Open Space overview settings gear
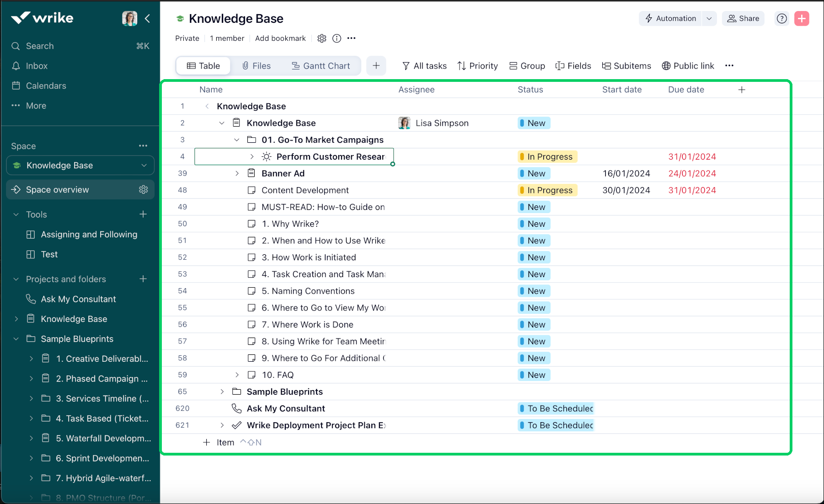Image resolution: width=824 pixels, height=504 pixels. coord(143,189)
